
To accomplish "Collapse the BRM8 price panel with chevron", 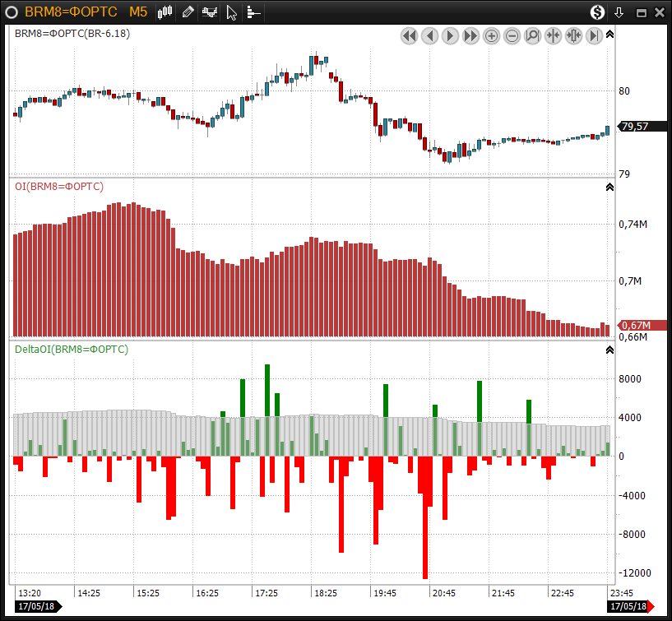I will point(609,35).
